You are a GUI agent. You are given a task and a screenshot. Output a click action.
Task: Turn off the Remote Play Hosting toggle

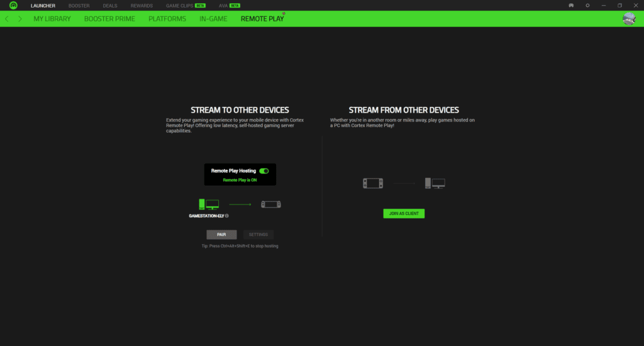tap(264, 170)
